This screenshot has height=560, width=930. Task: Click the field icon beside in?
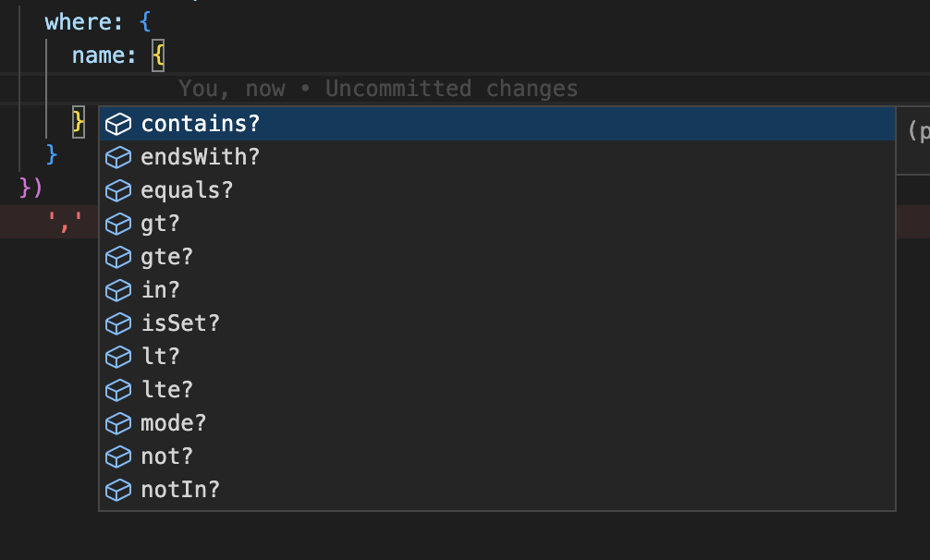tap(118, 290)
